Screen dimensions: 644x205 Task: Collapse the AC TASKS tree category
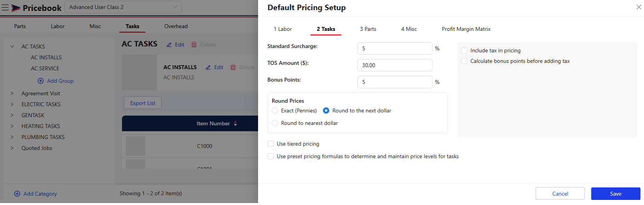[x=12, y=46]
